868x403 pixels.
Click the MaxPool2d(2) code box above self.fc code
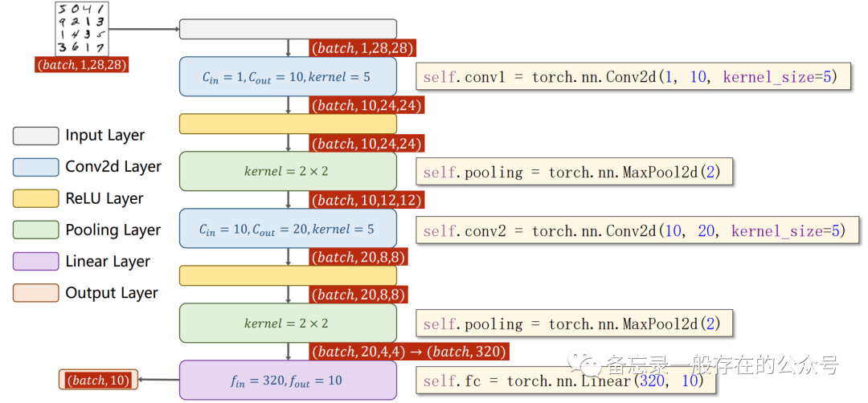click(574, 324)
